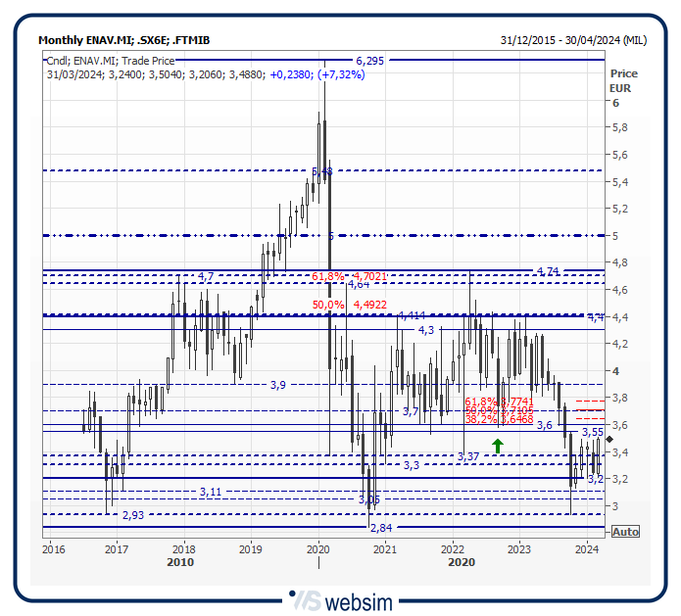This screenshot has height=616, width=681.
Task: Click the green up arrow marker
Action: (x=498, y=447)
